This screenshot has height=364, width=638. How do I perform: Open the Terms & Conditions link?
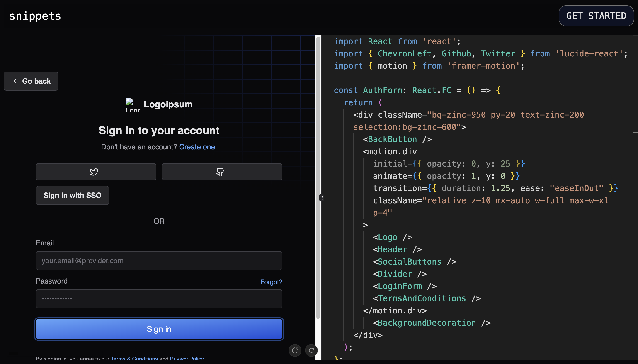tap(134, 359)
